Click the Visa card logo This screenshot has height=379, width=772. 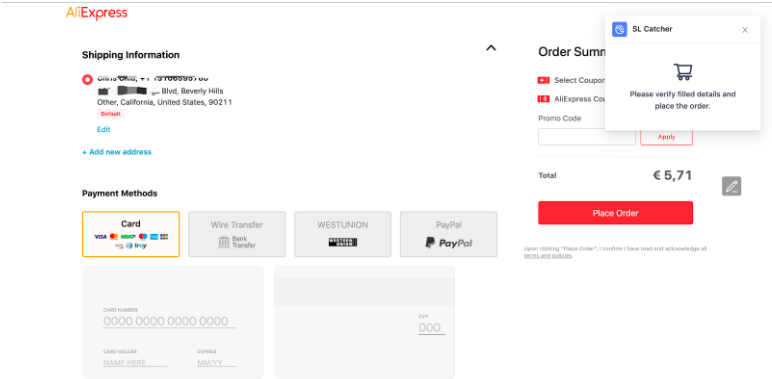click(x=100, y=237)
